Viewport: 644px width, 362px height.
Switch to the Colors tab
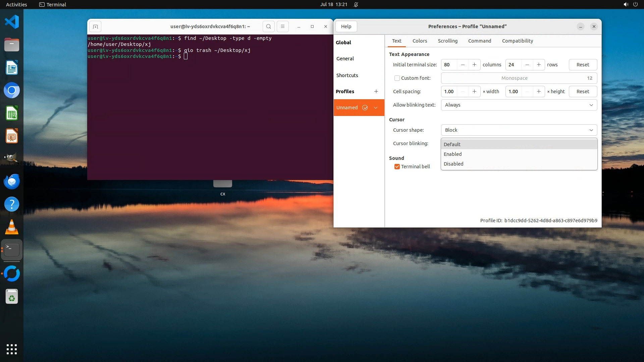tap(420, 41)
